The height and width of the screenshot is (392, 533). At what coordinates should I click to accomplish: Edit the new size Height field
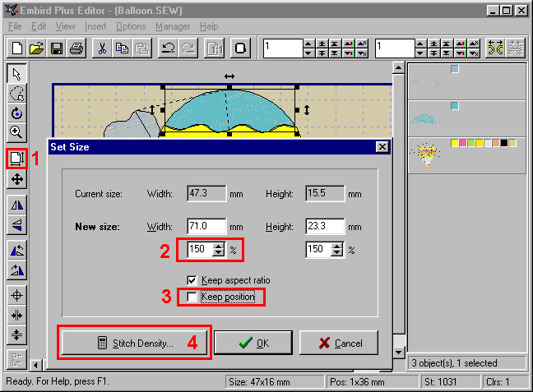[325, 226]
